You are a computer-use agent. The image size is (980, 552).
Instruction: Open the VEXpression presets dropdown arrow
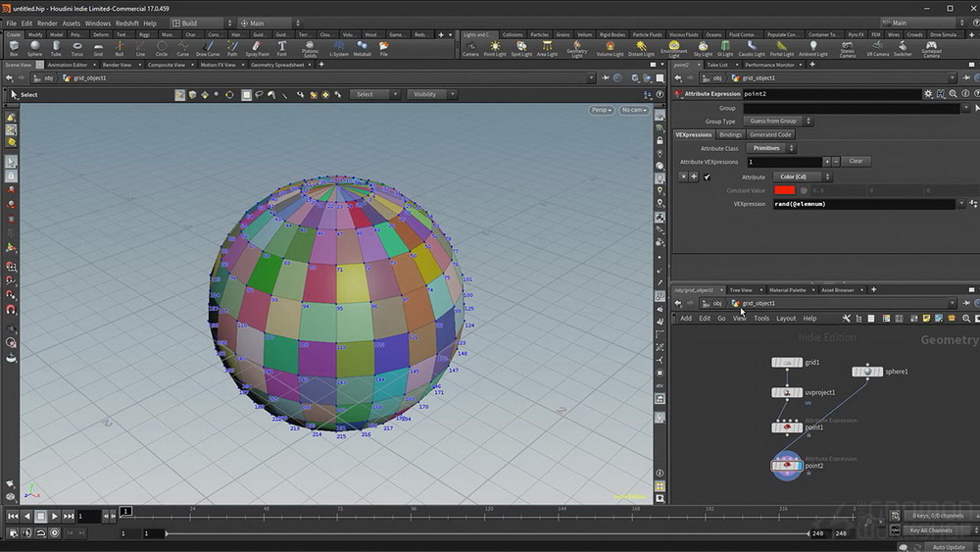[961, 204]
